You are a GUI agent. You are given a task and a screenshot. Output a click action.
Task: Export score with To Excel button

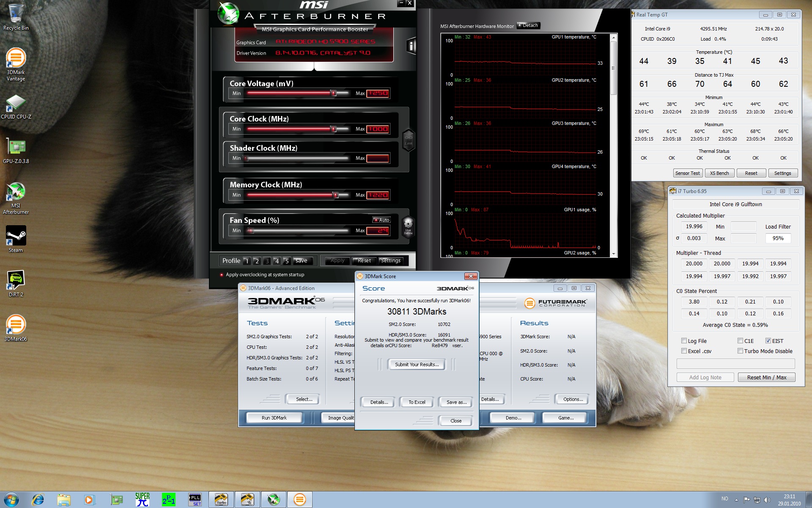(417, 402)
